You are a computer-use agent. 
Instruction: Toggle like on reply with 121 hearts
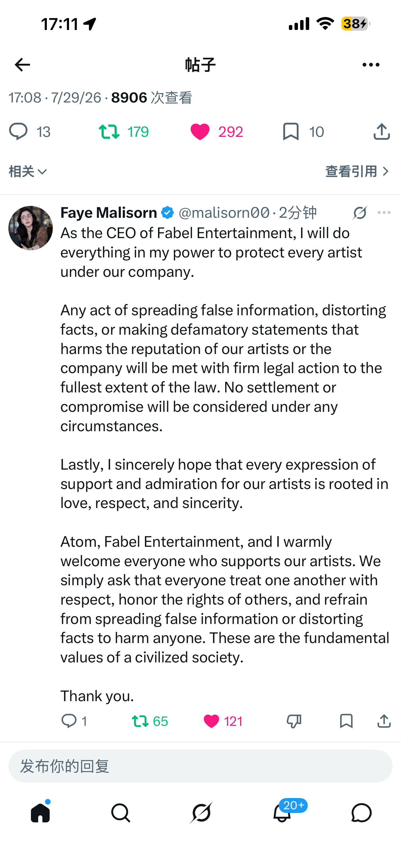click(x=223, y=721)
